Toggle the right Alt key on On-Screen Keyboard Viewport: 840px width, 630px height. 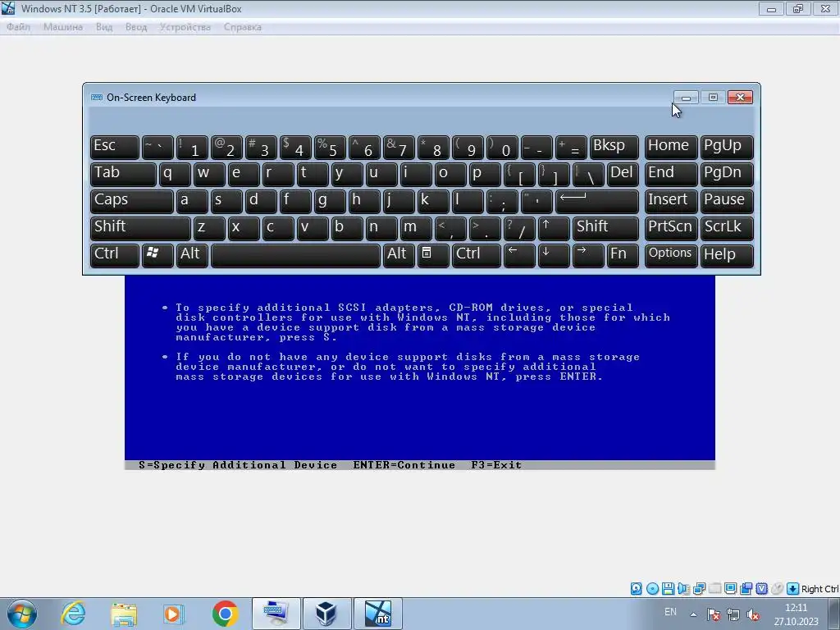point(399,255)
